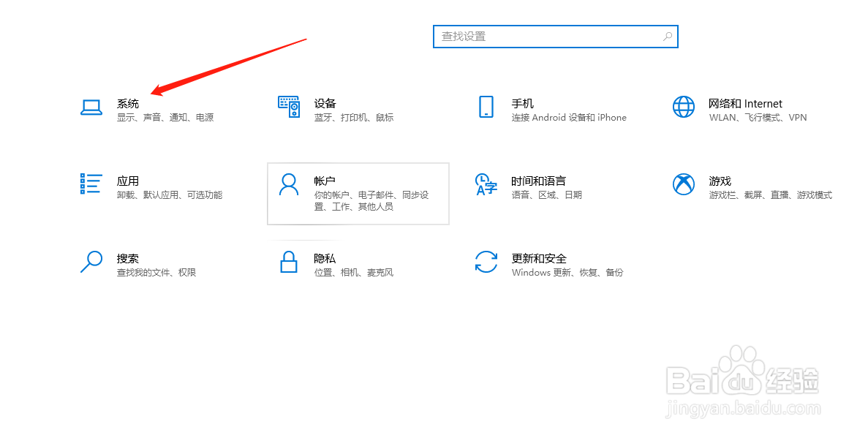Open the 帐户 settings title
Viewport: 868px width, 438px height.
325,181
